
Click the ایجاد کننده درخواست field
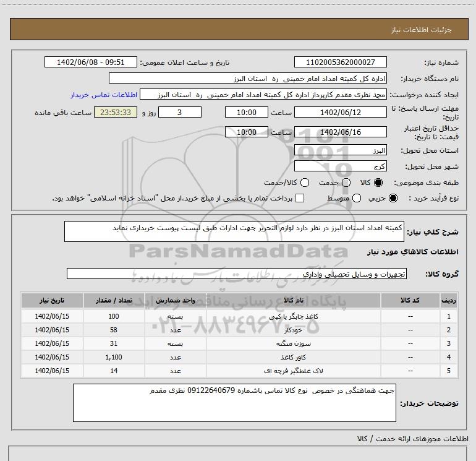[x=263, y=95]
